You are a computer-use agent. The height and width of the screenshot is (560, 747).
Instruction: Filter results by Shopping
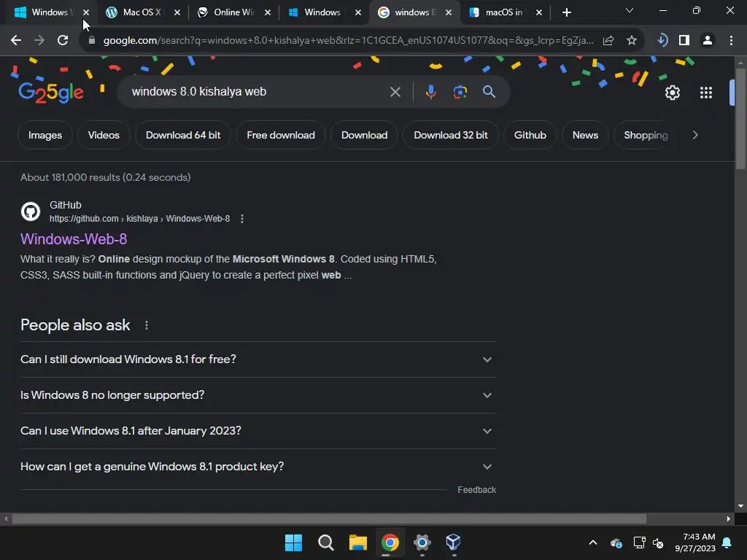pos(646,135)
